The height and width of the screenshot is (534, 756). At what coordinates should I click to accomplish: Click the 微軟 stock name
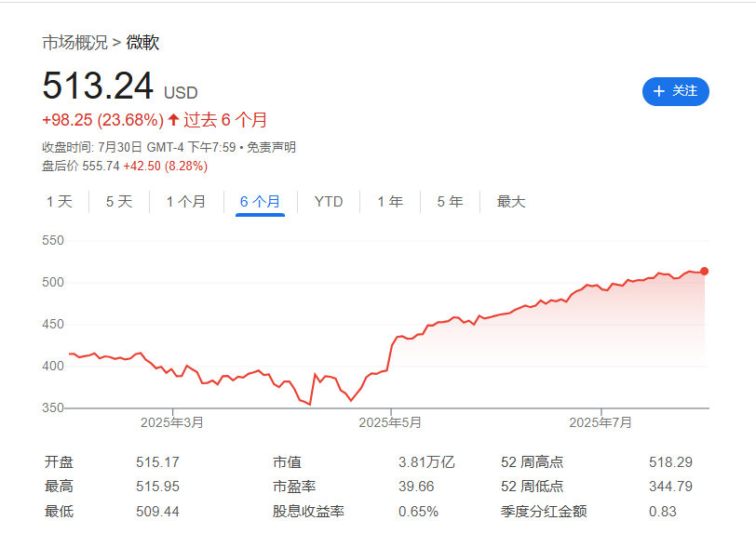click(x=142, y=43)
